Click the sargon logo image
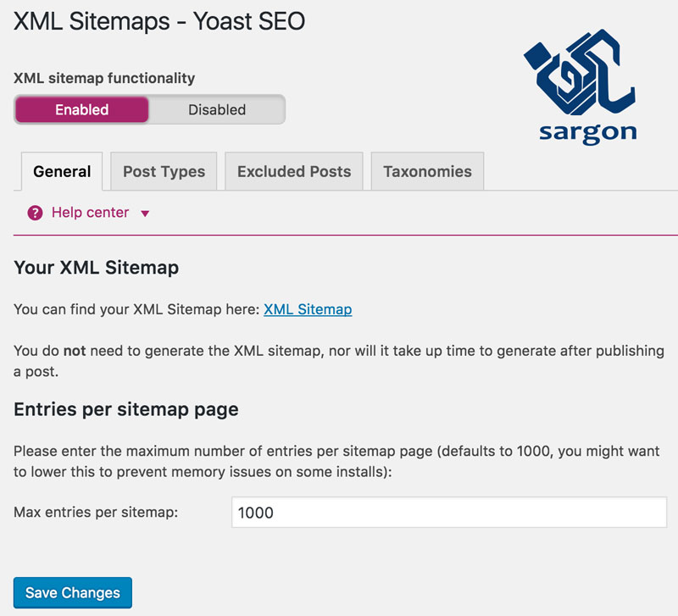Image resolution: width=678 pixels, height=616 pixels. pos(580,86)
